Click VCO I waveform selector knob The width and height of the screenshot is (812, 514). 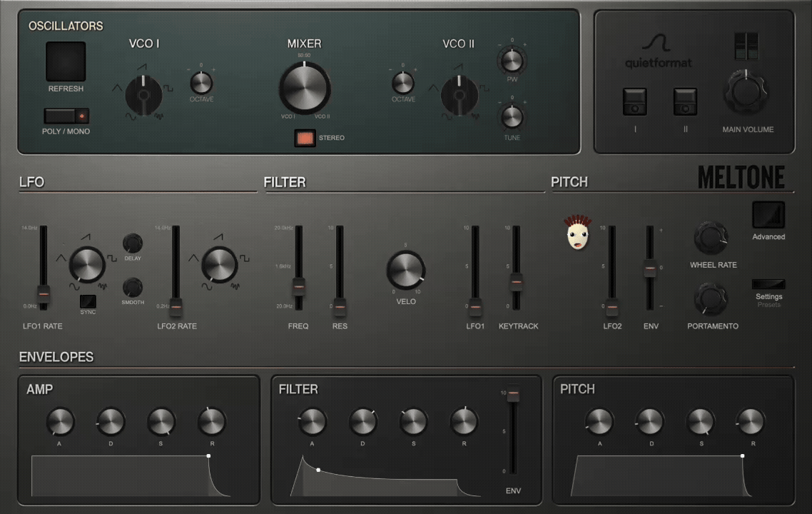(144, 96)
